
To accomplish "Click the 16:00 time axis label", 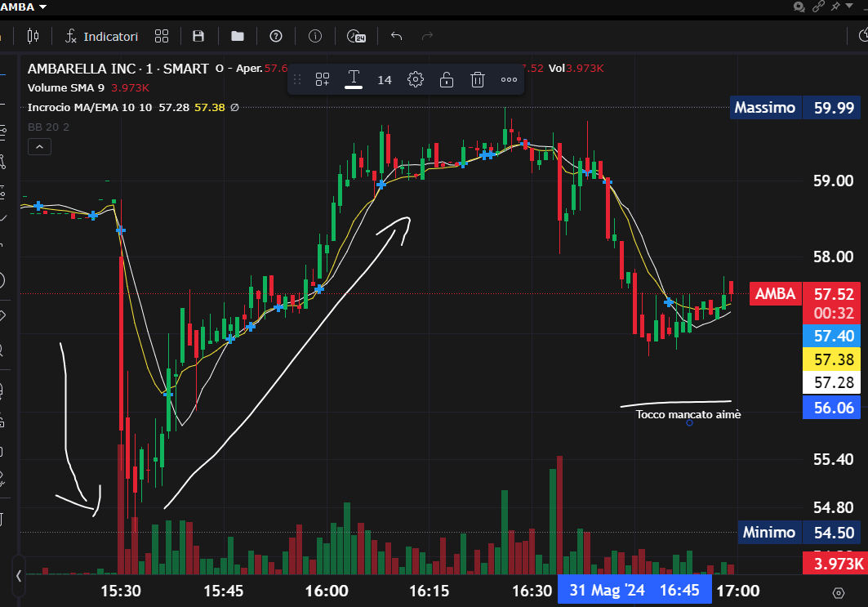I will (x=327, y=591).
